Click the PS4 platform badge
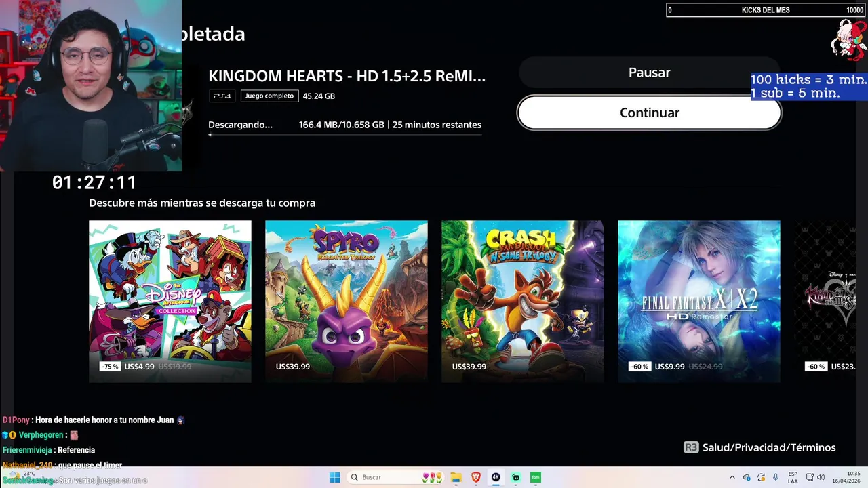The height and width of the screenshot is (488, 868). 222,96
